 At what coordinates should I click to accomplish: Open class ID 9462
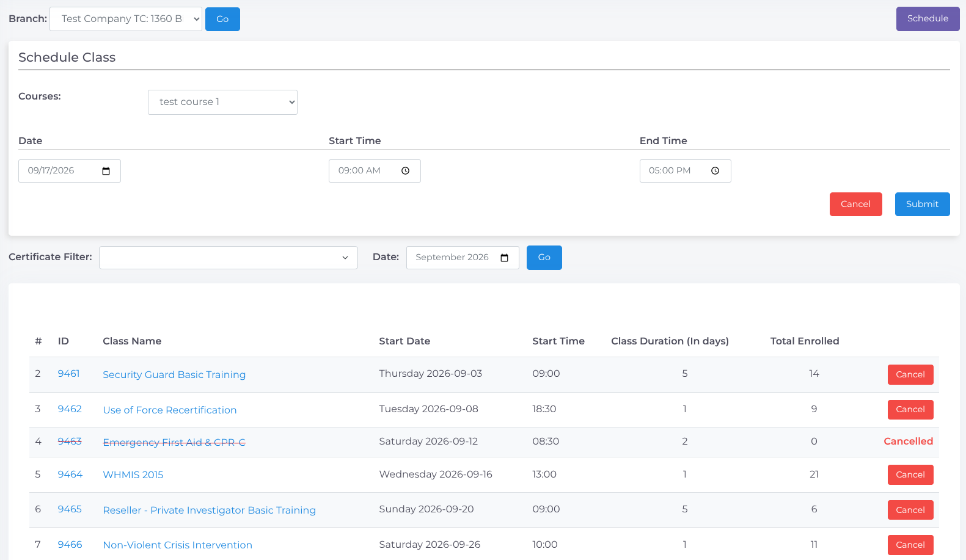(x=70, y=409)
